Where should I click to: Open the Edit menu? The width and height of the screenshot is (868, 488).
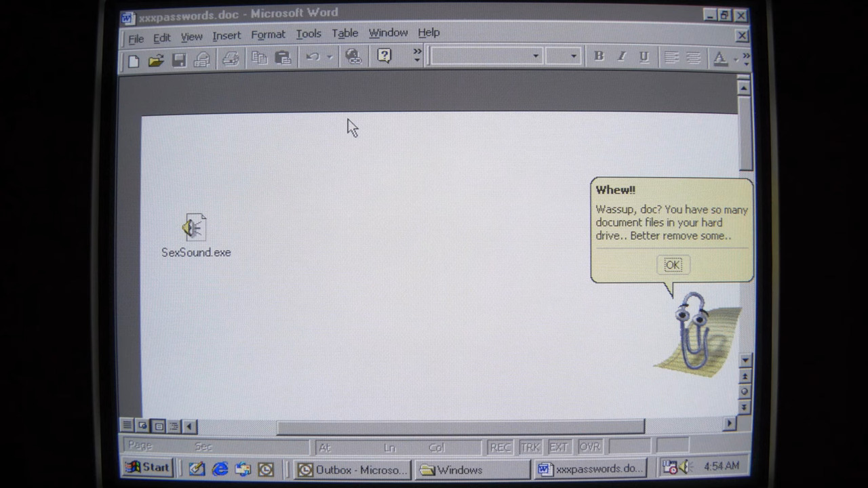coord(161,38)
